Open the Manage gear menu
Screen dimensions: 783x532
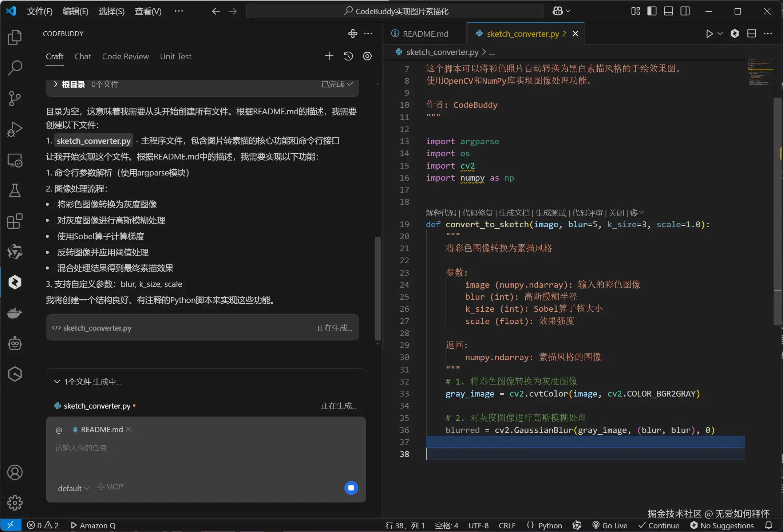(15, 503)
